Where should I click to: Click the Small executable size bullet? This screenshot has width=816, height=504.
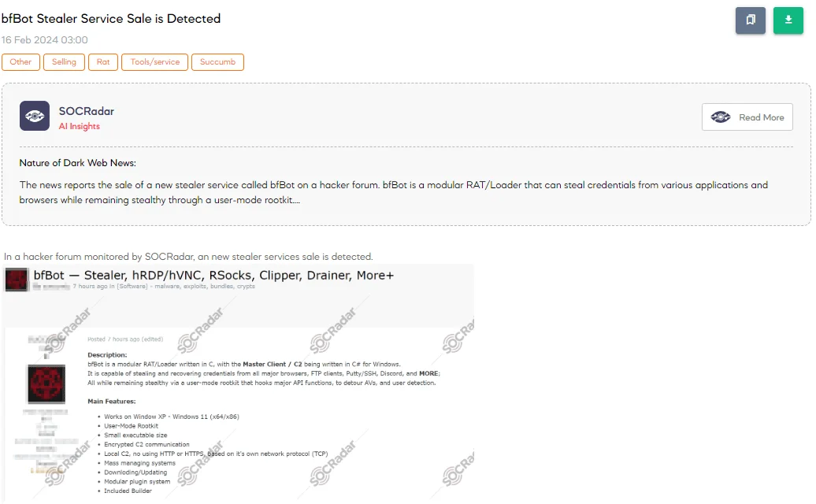(x=135, y=435)
